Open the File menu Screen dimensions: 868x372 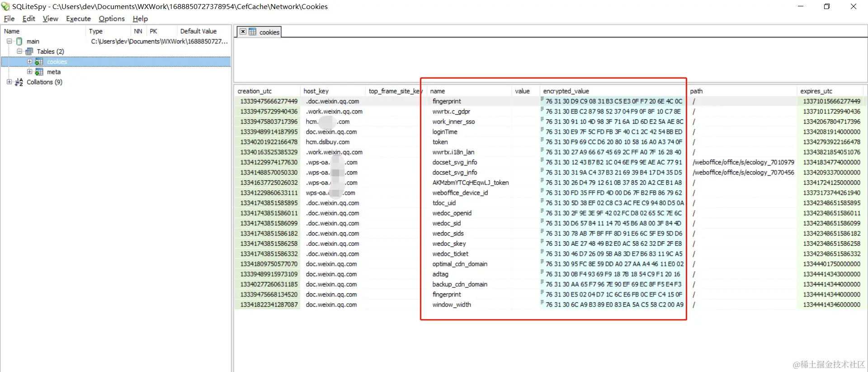pos(9,19)
